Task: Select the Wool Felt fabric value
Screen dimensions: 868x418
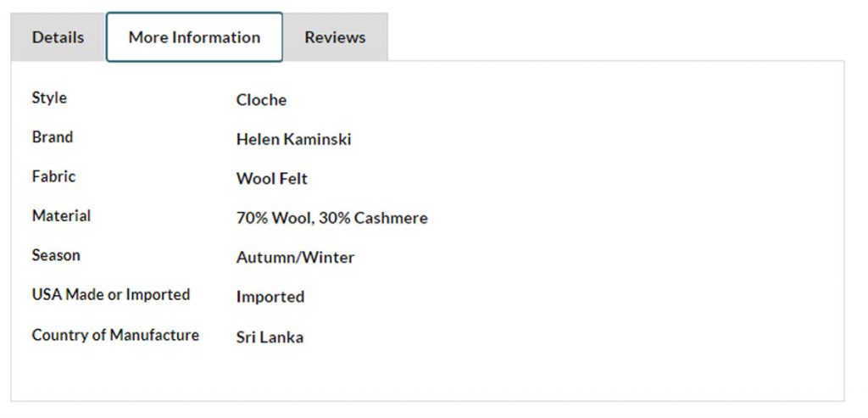Action: click(271, 179)
